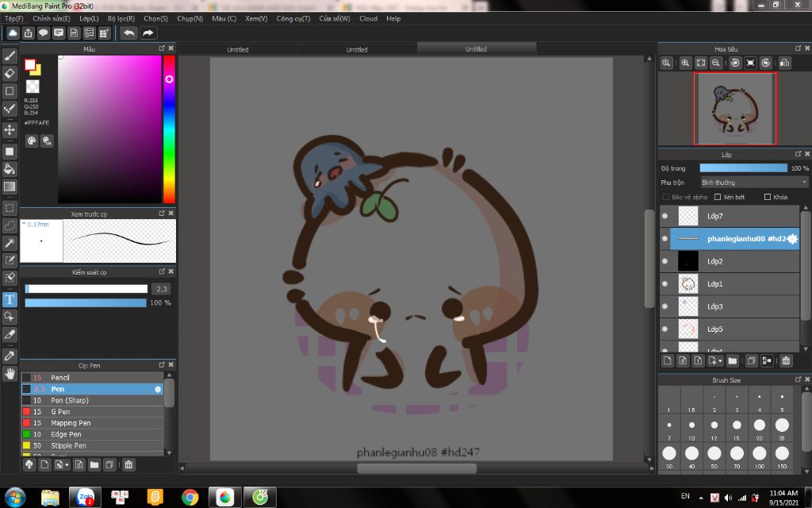This screenshot has height=508, width=812.
Task: Select the Magic Wand tool
Action: (10, 243)
